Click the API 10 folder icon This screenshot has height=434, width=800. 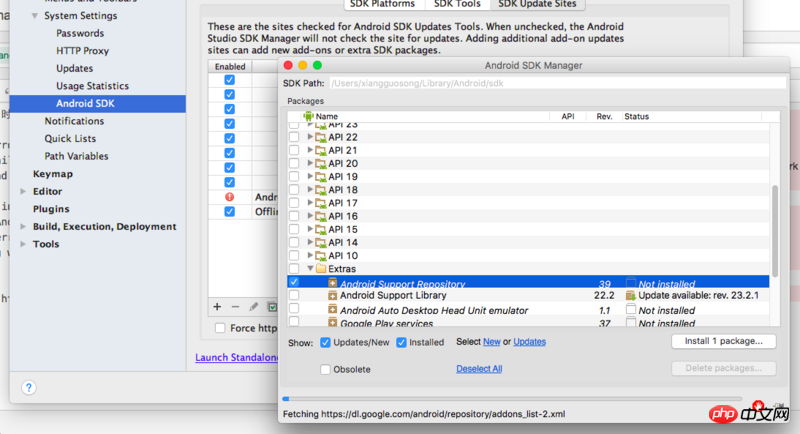point(321,256)
